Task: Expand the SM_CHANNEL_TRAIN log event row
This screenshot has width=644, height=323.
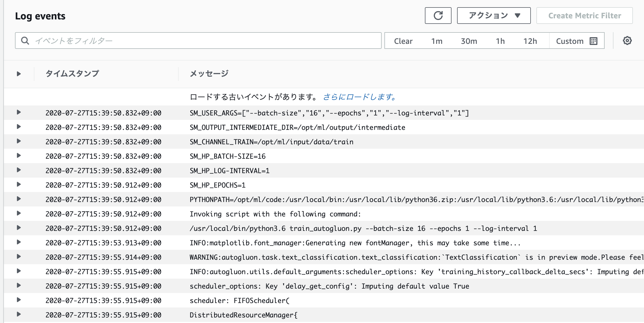Action: pyautogui.click(x=19, y=141)
